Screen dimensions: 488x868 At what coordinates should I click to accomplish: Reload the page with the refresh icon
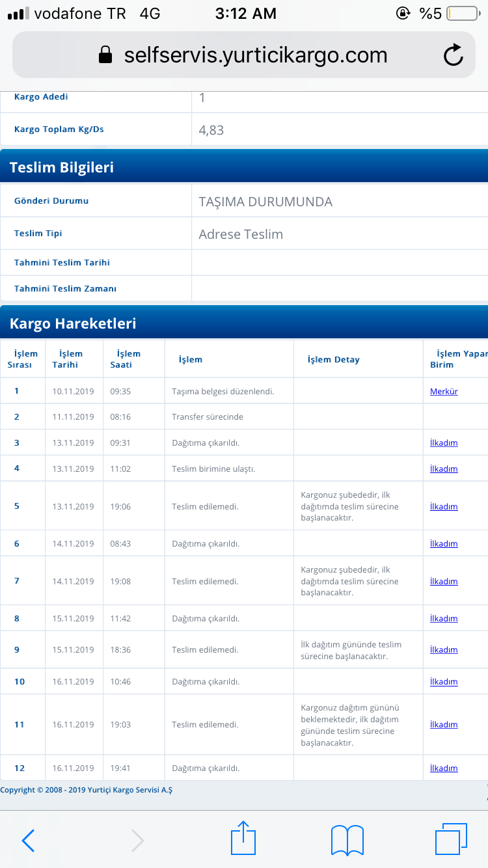tap(453, 55)
